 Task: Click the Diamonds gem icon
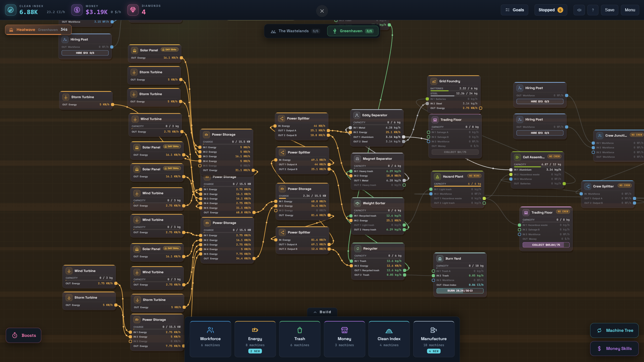pos(133,10)
